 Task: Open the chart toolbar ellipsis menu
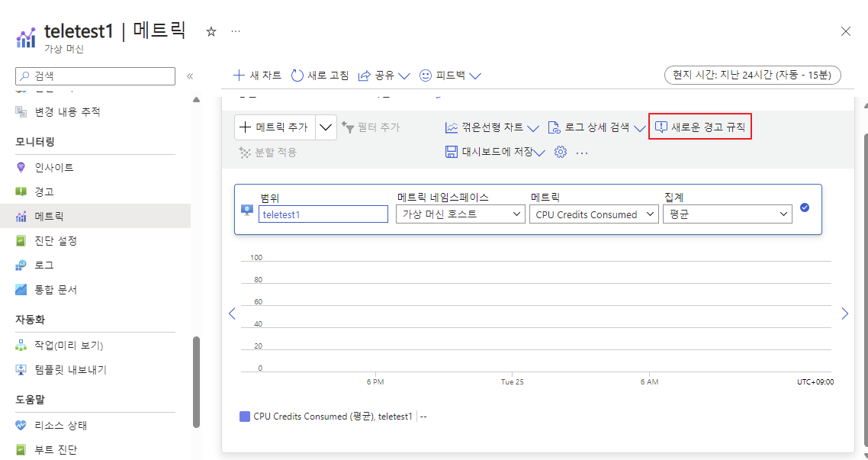(x=582, y=153)
